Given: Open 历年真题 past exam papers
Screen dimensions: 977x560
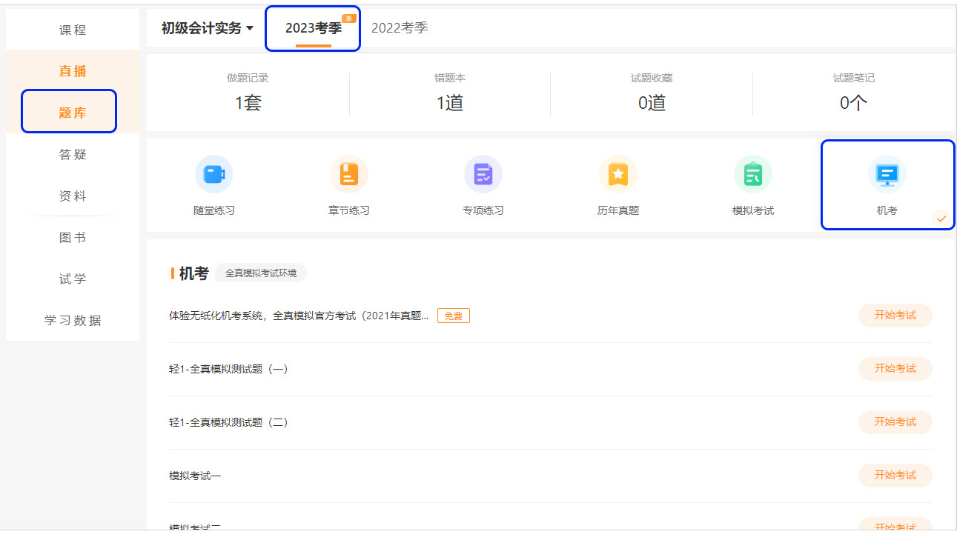Looking at the screenshot, I should coord(618,184).
